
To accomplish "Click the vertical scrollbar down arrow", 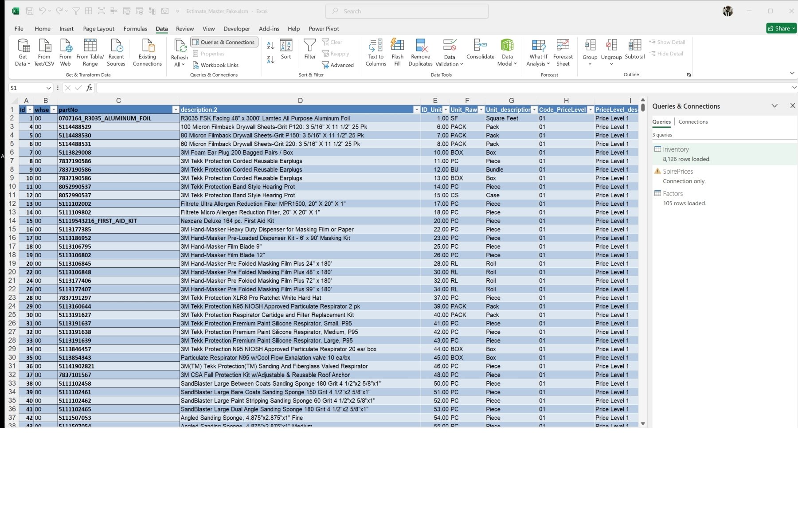I will pos(643,424).
